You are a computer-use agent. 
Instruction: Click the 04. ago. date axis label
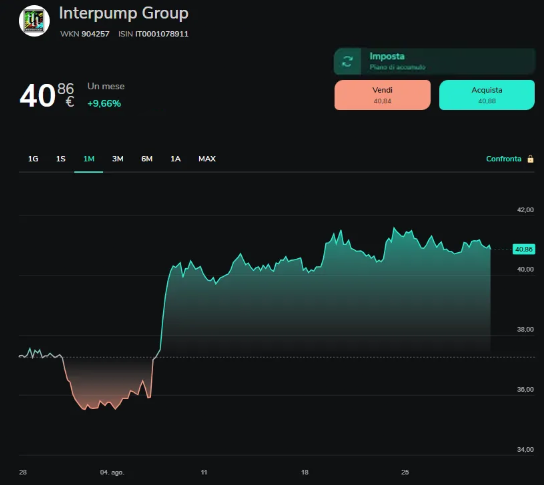pos(112,473)
